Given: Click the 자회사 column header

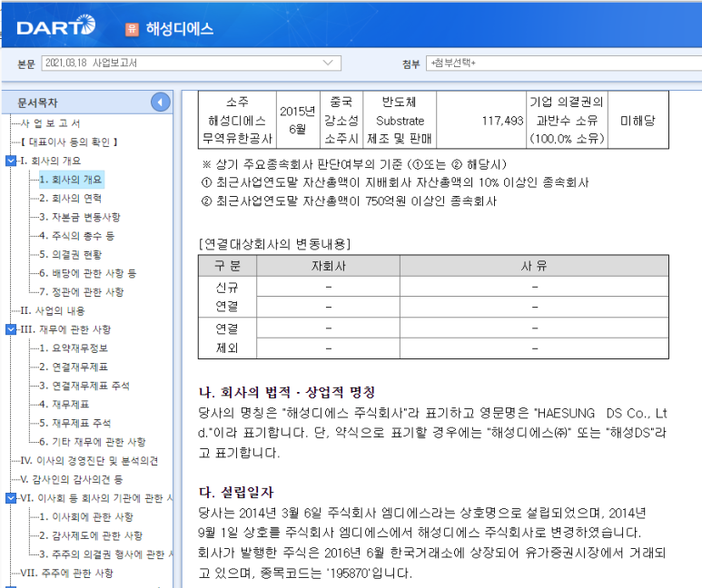Looking at the screenshot, I should (329, 266).
